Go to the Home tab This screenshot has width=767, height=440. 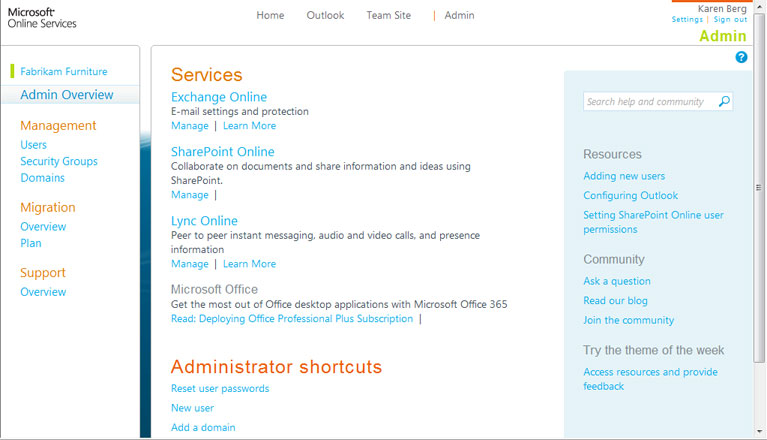tap(270, 16)
